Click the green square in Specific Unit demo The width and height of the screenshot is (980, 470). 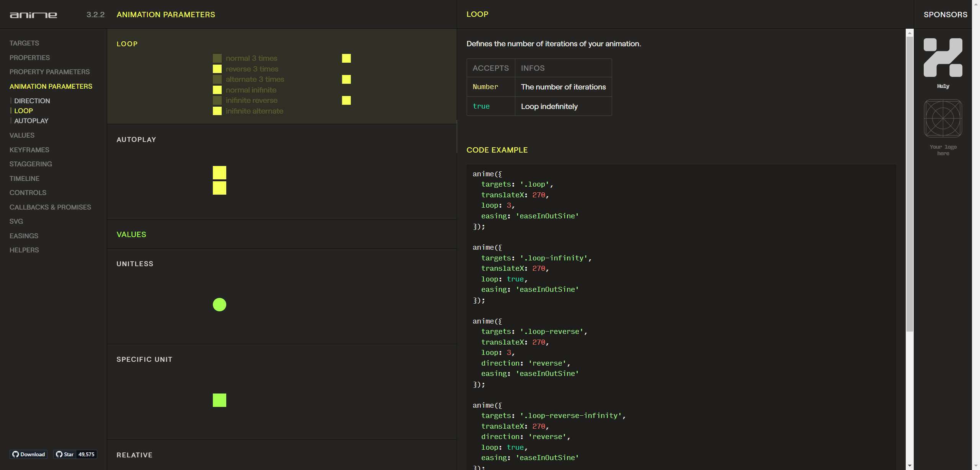tap(219, 400)
